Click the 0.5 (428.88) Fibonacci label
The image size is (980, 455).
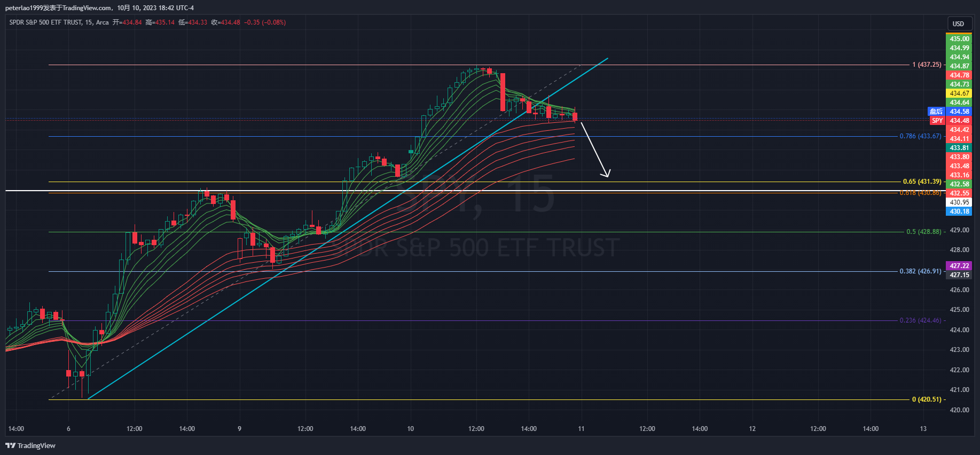click(x=923, y=232)
